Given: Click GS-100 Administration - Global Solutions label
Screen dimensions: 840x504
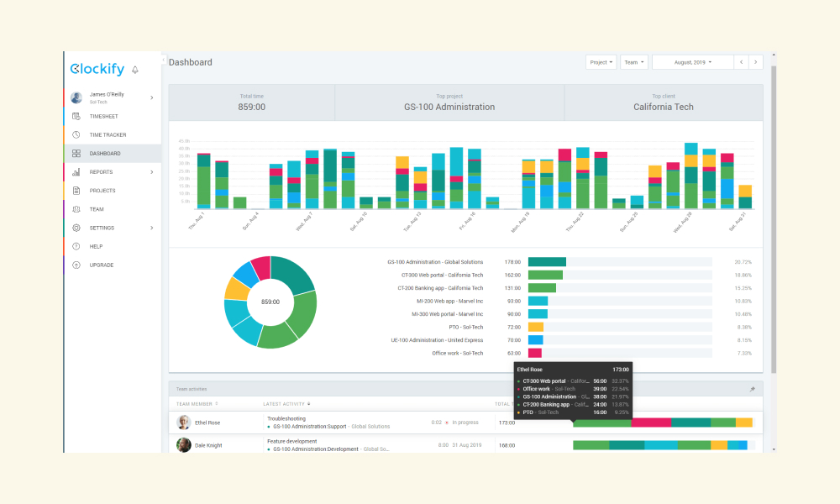Looking at the screenshot, I should (435, 262).
